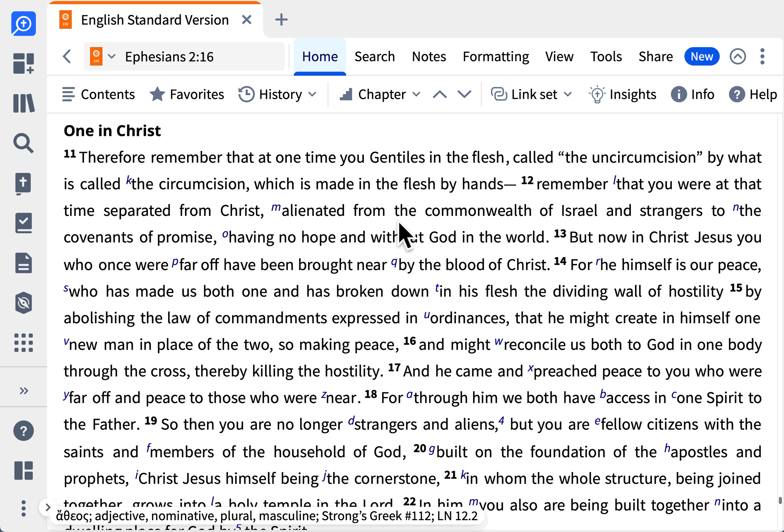Open the Share menu
Image resolution: width=784 pixels, height=532 pixels.
tap(653, 56)
